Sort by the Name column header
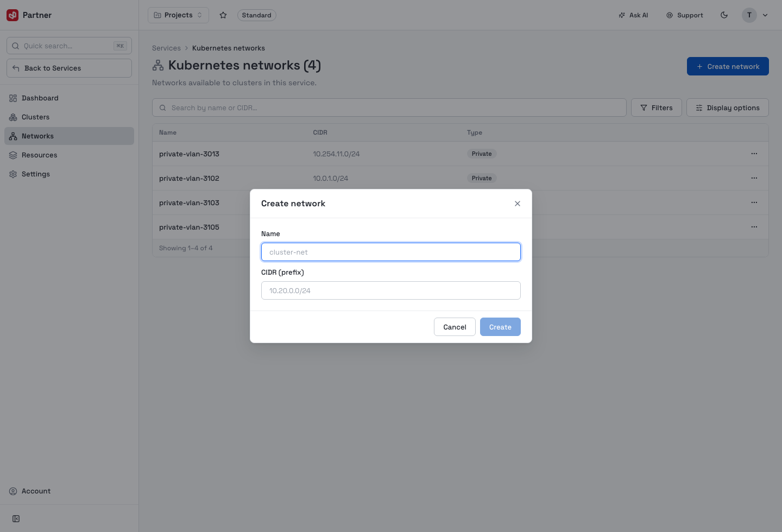 coord(168,132)
